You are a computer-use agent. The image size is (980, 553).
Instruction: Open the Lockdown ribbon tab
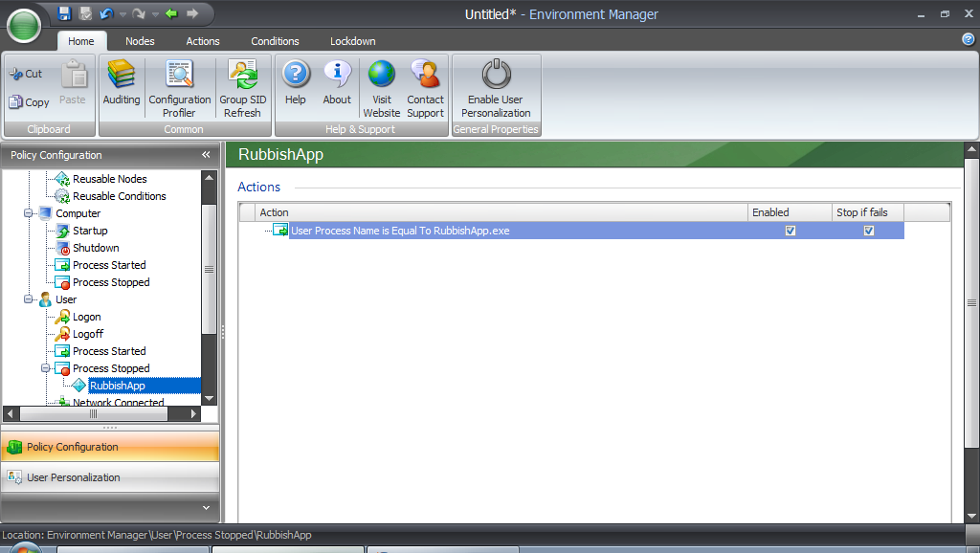tap(352, 41)
